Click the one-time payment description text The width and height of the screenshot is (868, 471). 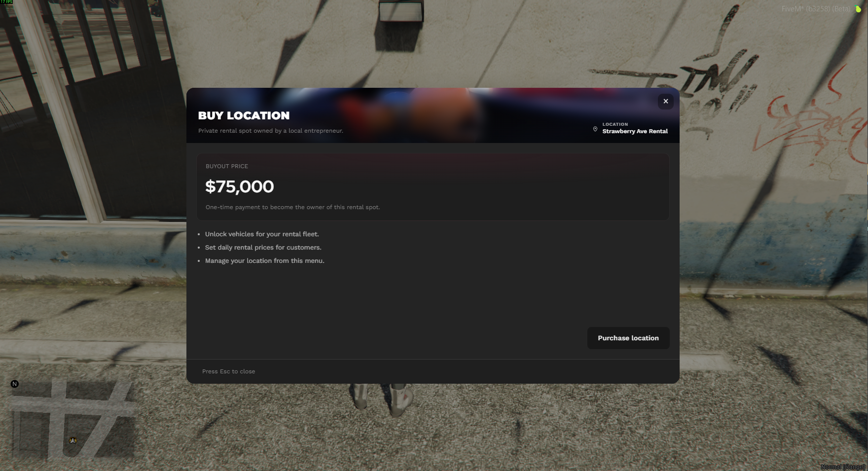coord(292,207)
